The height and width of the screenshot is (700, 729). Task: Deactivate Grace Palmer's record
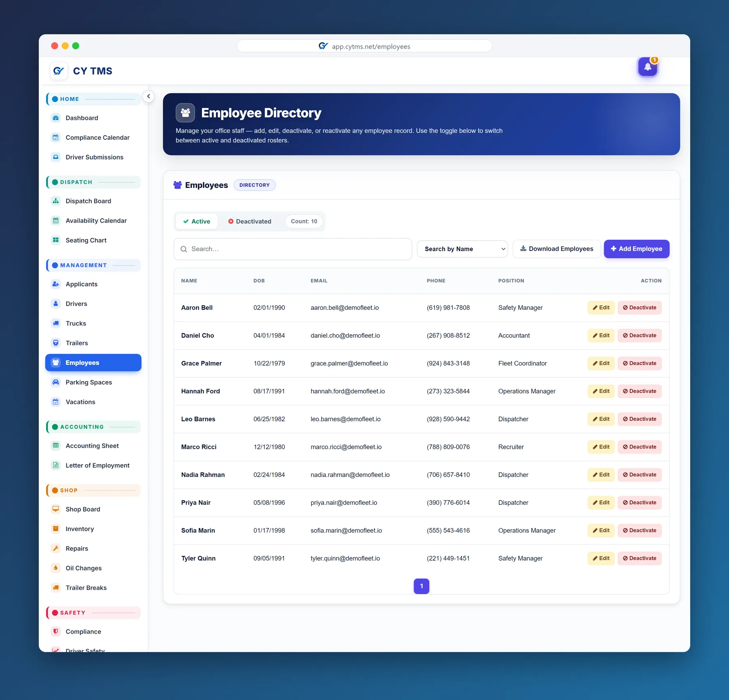[x=639, y=363]
